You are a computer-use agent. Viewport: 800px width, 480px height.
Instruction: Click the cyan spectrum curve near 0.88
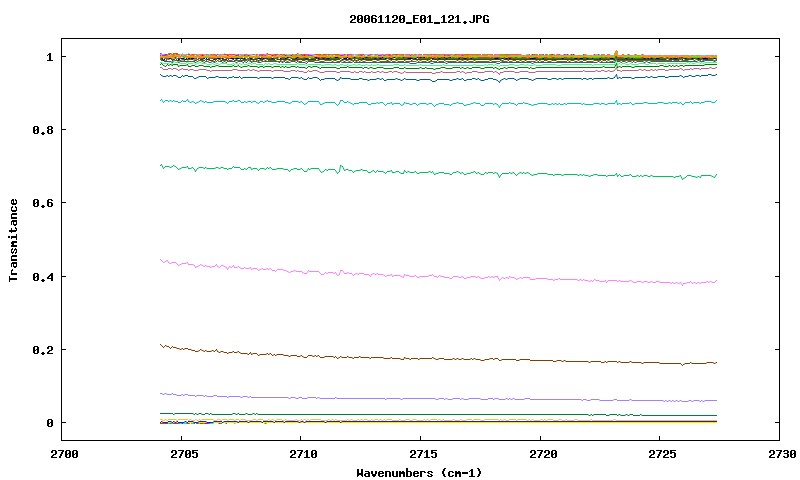tap(439, 104)
